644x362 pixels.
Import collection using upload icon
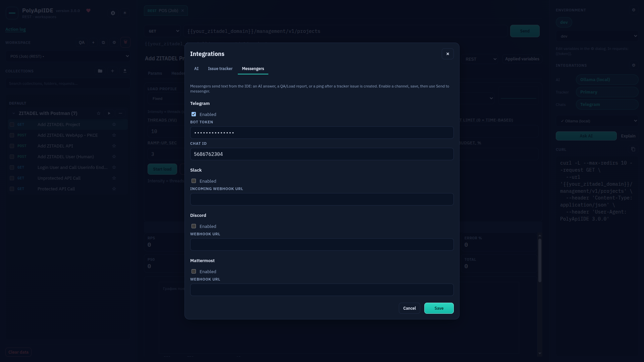click(125, 71)
